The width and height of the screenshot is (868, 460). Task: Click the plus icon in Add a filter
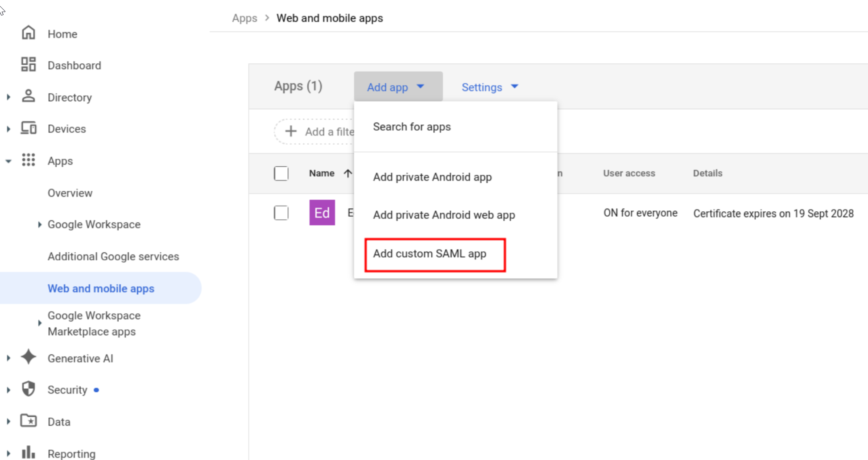point(291,131)
